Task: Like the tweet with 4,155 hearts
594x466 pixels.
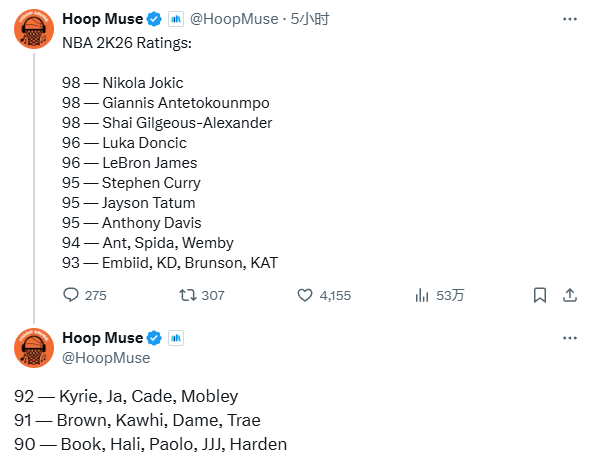Action: pyautogui.click(x=305, y=295)
